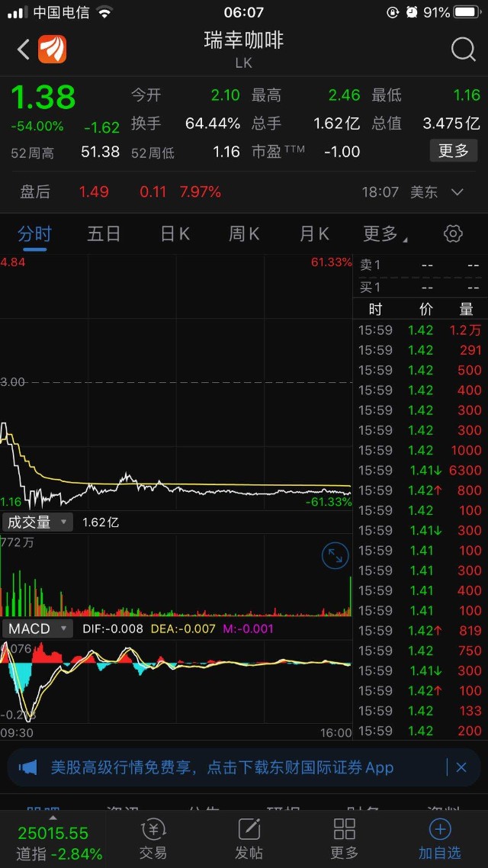Tap the megaphone icon in banner
Viewport: 488px width, 868px height.
coord(27,767)
